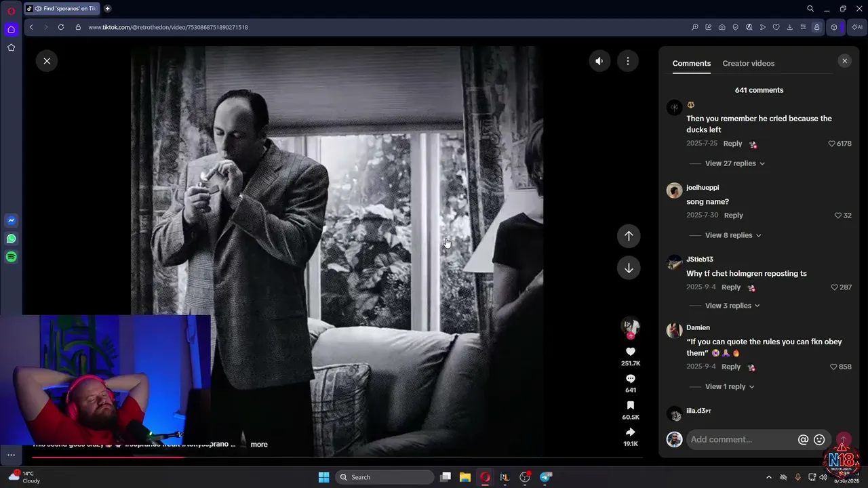Close the comments panel
Image resolution: width=868 pixels, height=488 pixels.
tap(844, 61)
